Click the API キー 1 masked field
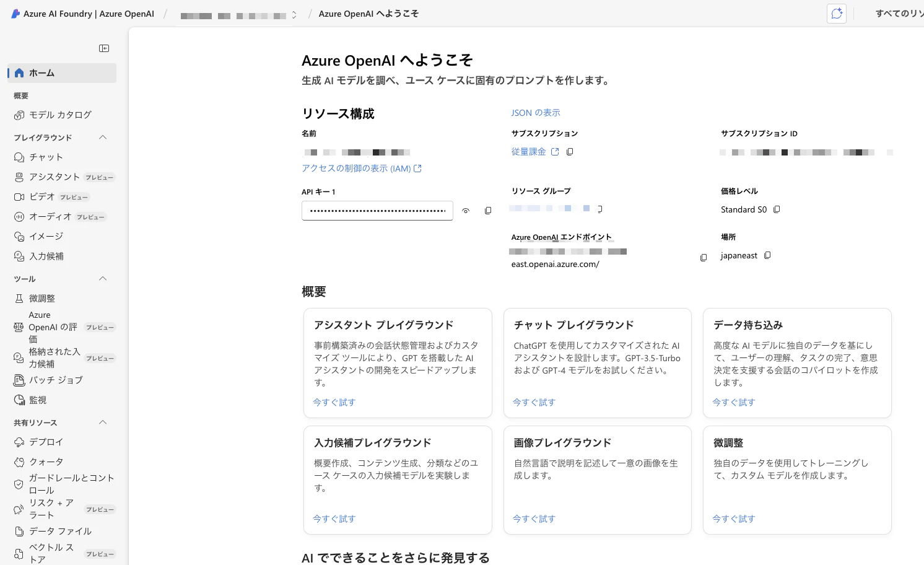 377,211
